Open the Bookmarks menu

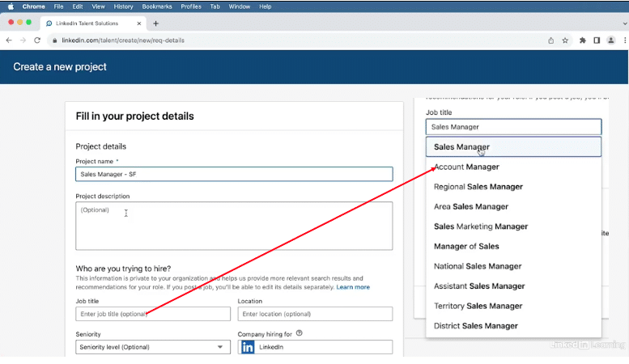[x=157, y=6]
